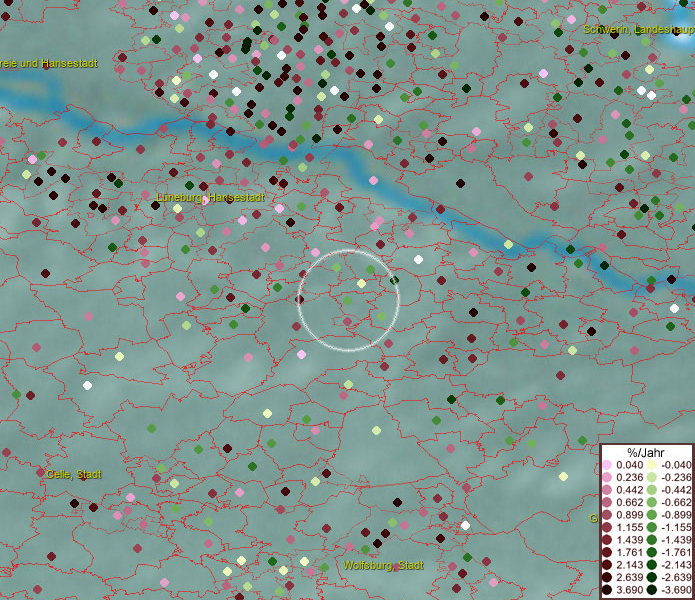The height and width of the screenshot is (600, 695).
Task: Click the legend value text -0.899
Action: tap(676, 515)
